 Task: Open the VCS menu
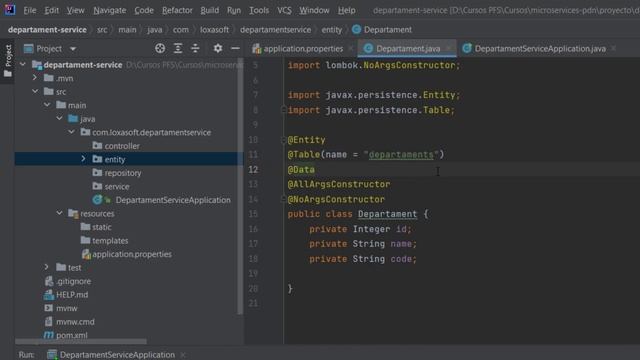pos(284,10)
